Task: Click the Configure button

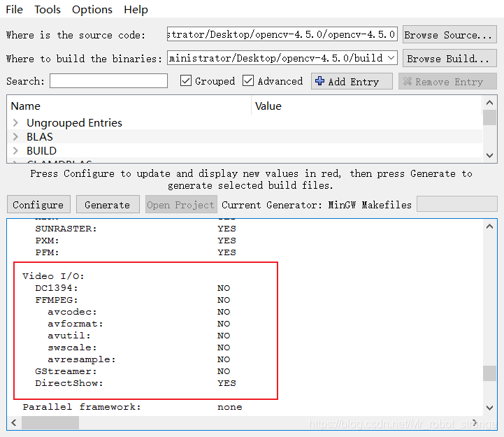Action: pos(38,204)
